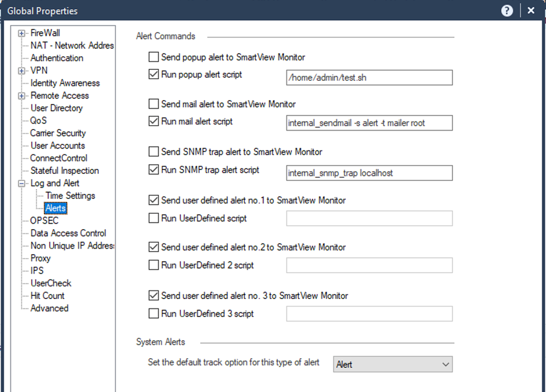
Task: Uncheck Run SNMP trap alert script
Action: coord(154,170)
